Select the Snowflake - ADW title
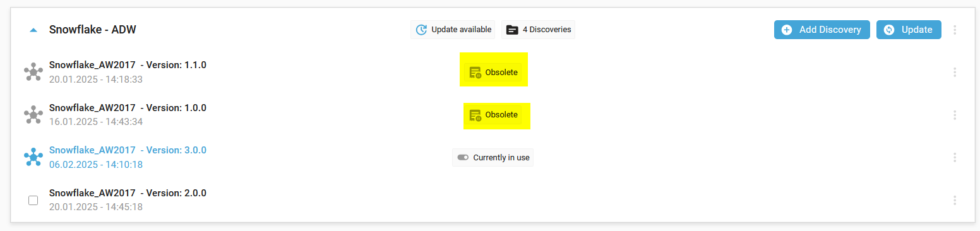 coord(93,30)
